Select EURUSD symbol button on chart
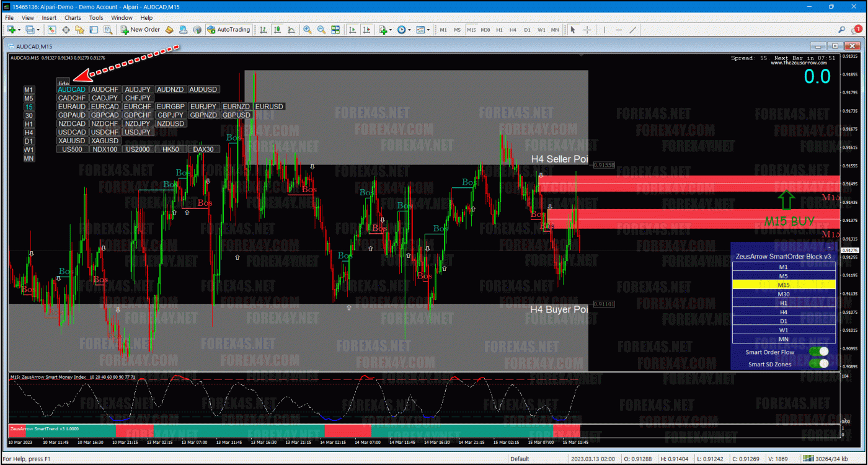The image size is (868, 465). (x=269, y=107)
